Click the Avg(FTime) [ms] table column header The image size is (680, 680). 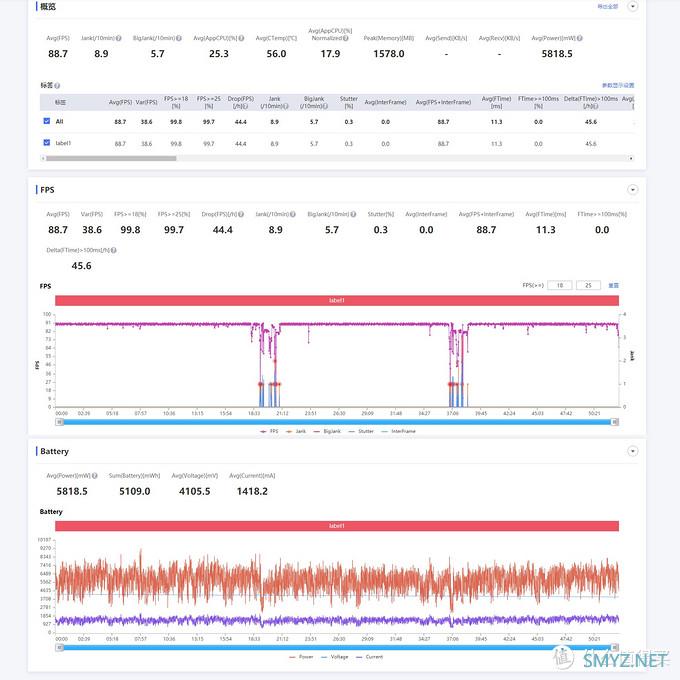click(x=497, y=102)
